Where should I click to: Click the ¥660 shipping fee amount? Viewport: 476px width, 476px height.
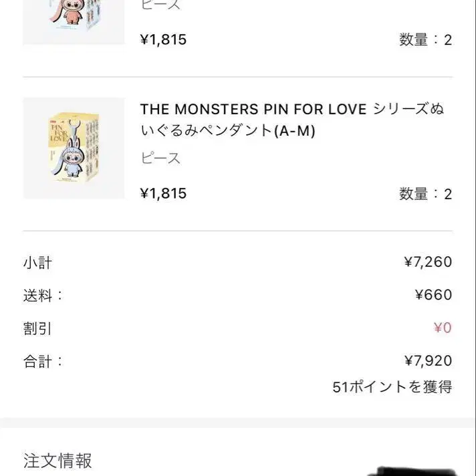[433, 295]
